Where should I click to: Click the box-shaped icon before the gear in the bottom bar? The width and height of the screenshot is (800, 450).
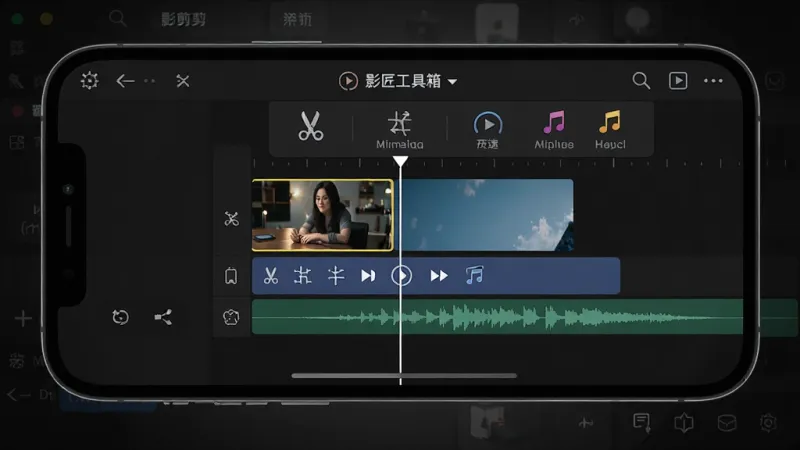click(727, 422)
